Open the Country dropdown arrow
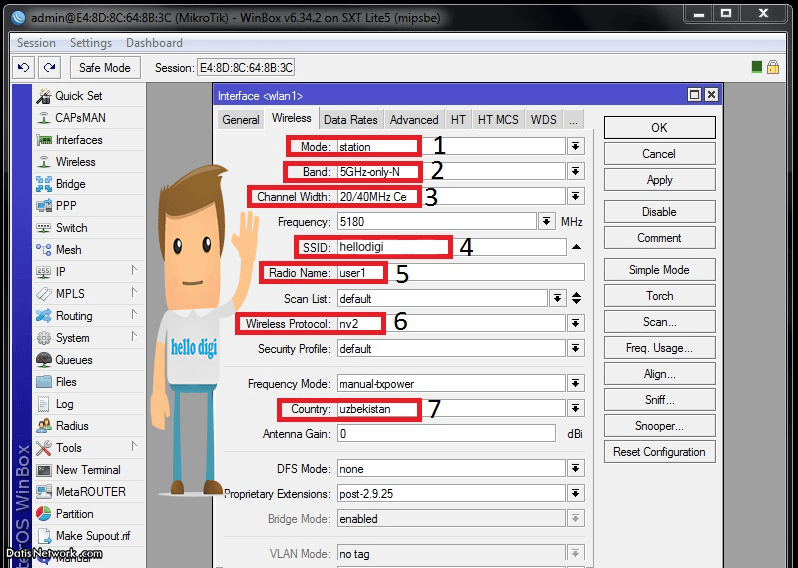The height and width of the screenshot is (568, 798). coord(575,409)
